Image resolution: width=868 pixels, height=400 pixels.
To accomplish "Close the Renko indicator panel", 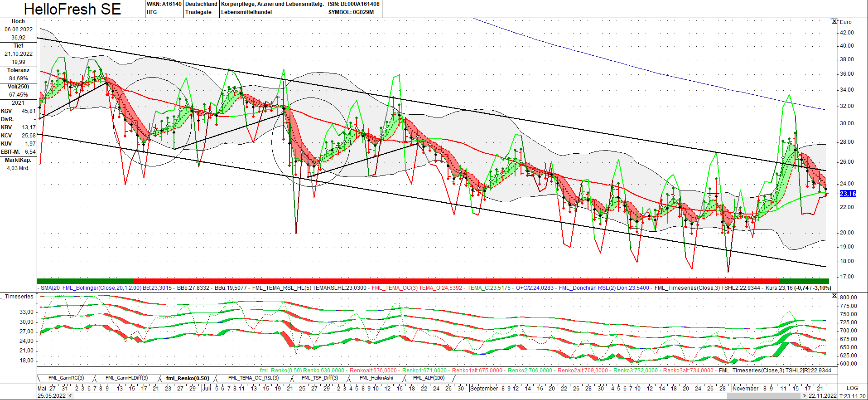I will (834, 296).
